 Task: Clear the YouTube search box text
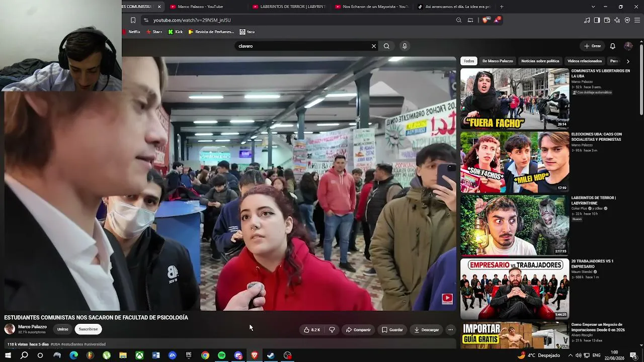pos(374,46)
